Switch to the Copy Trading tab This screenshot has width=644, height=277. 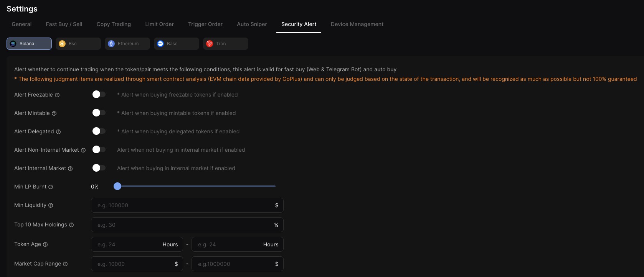114,24
